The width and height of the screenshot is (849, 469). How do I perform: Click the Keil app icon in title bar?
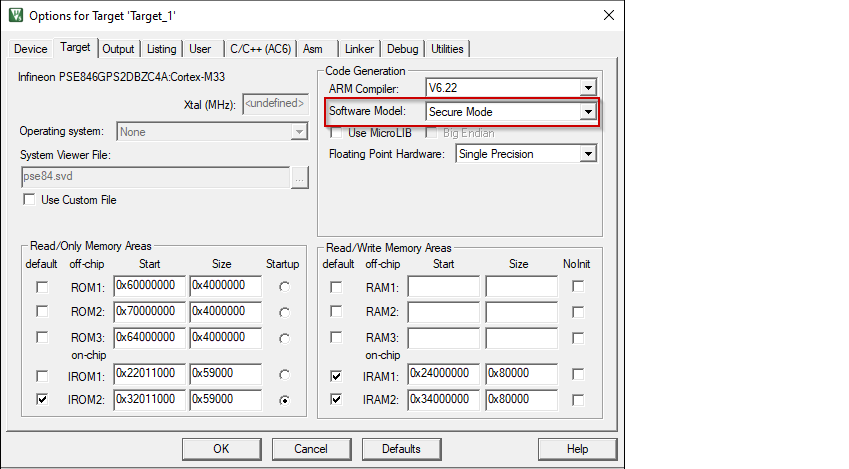16,15
